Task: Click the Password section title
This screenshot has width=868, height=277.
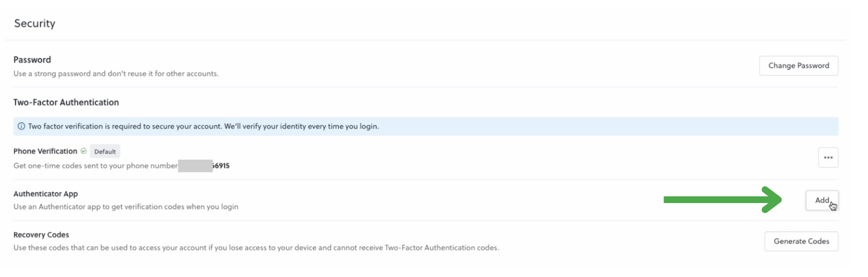Action: click(32, 60)
